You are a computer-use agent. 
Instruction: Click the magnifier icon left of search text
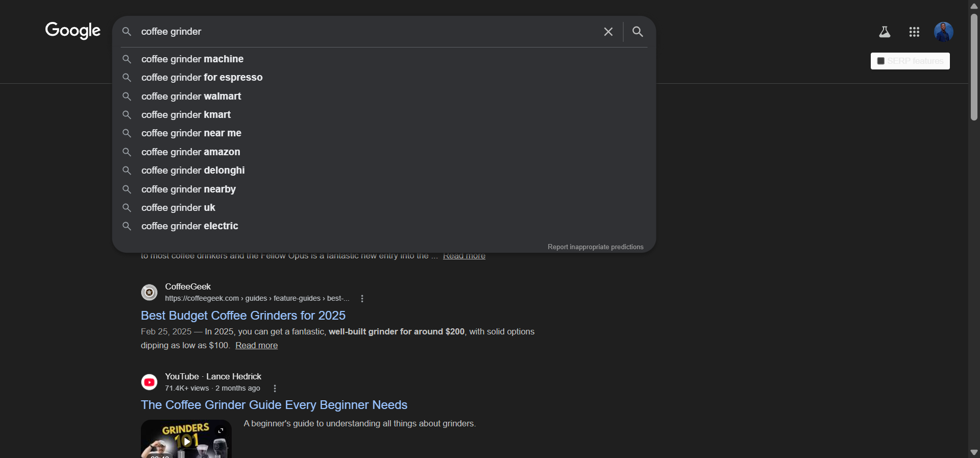pyautogui.click(x=127, y=32)
